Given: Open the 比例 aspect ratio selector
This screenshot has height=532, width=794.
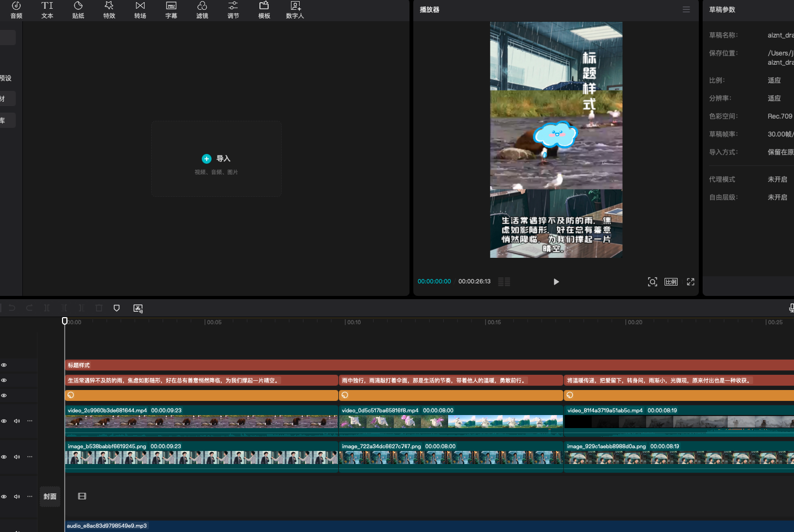Looking at the screenshot, I should (x=671, y=282).
